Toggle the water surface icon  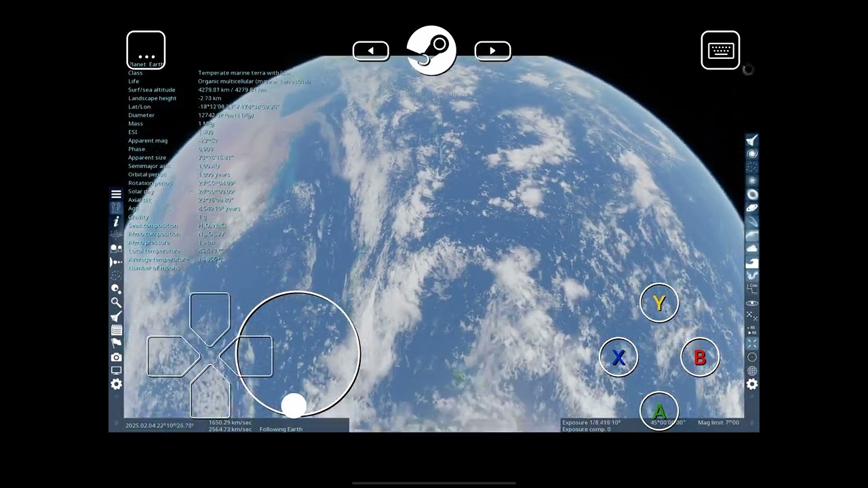[x=752, y=262]
